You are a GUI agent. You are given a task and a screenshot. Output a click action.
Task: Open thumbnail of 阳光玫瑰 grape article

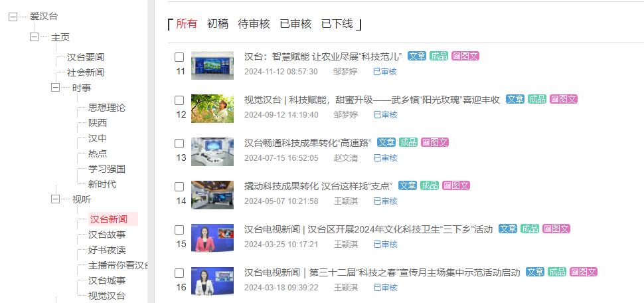(212, 108)
